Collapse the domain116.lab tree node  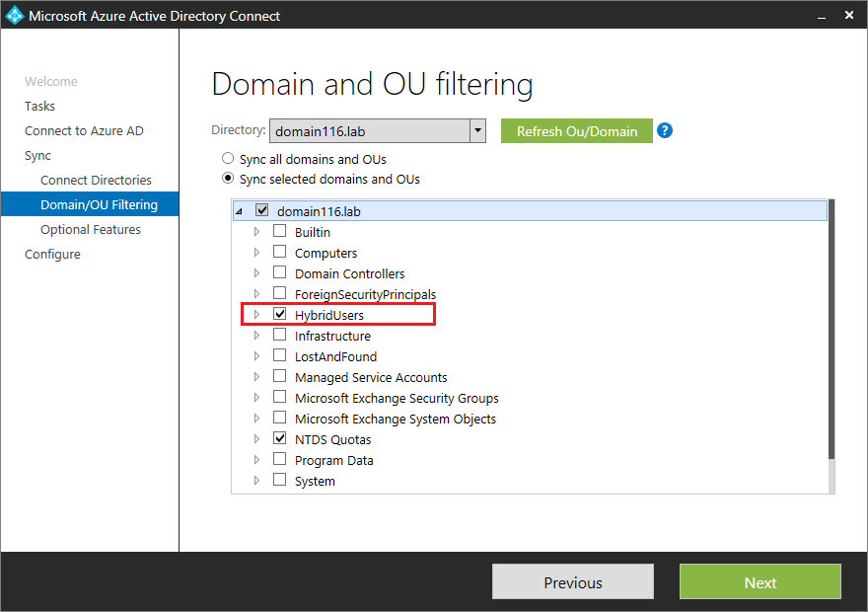(239, 211)
